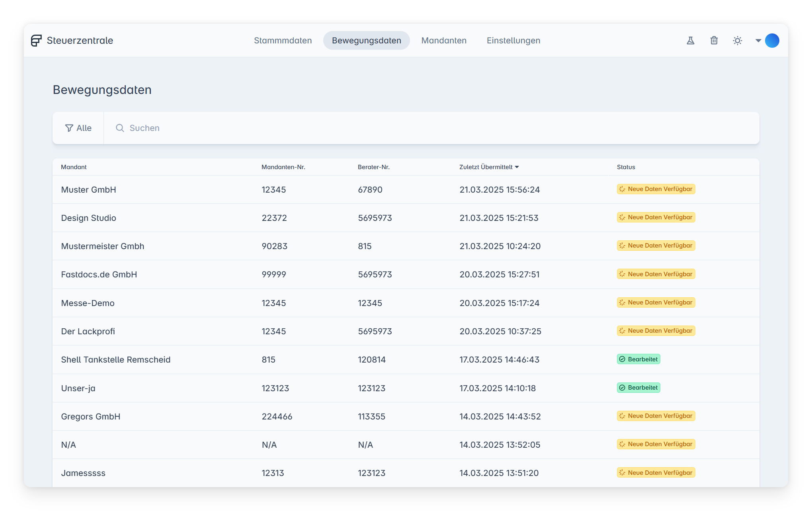Sort by Mandant column header
This screenshot has height=511, width=812.
pyautogui.click(x=74, y=167)
